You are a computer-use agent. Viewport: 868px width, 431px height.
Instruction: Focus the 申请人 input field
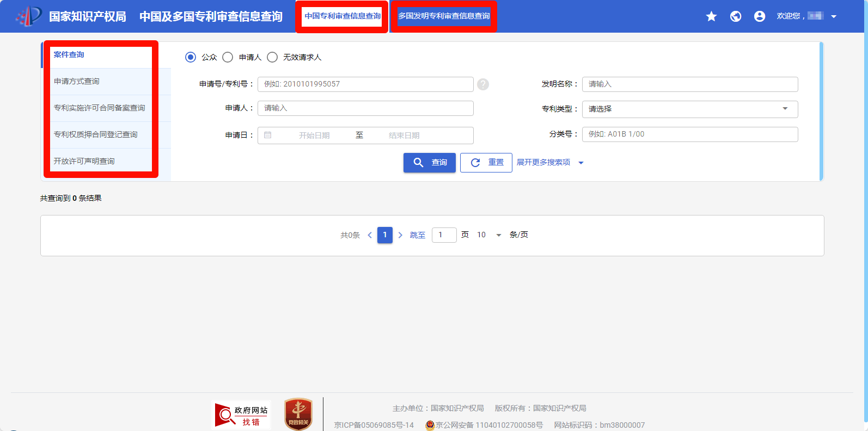coord(365,108)
